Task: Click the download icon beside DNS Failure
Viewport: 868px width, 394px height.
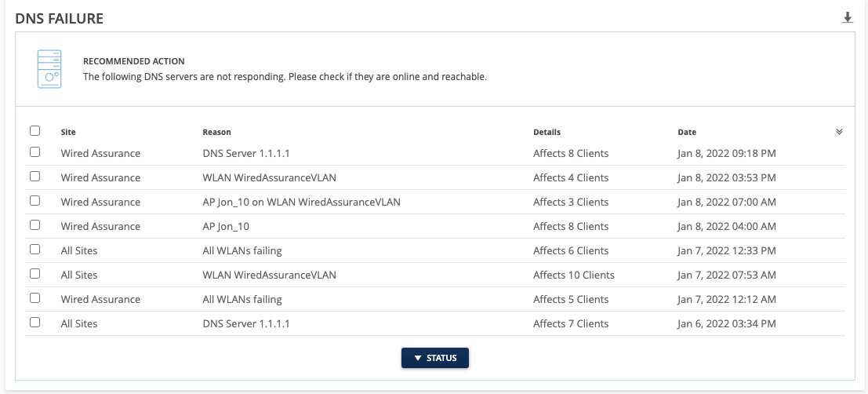Action: (x=847, y=17)
